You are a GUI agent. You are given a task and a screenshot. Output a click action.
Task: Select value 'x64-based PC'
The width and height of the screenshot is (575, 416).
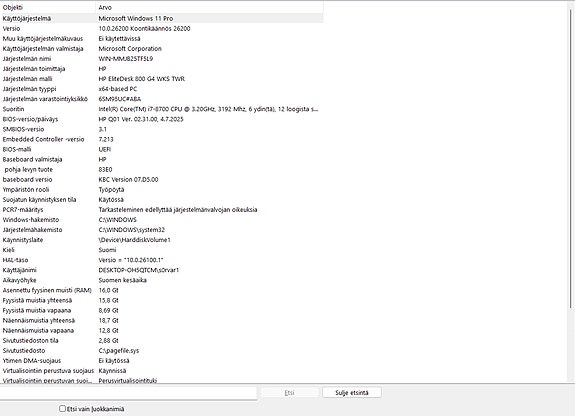point(118,89)
